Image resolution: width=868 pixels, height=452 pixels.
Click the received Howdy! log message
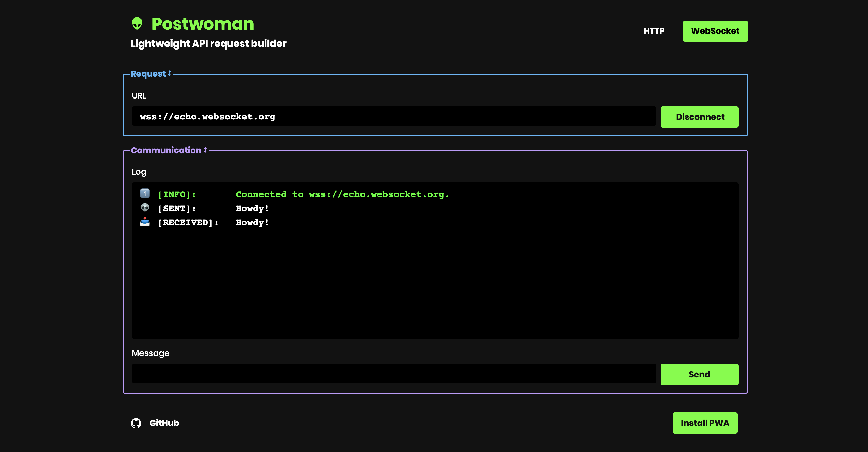click(252, 222)
